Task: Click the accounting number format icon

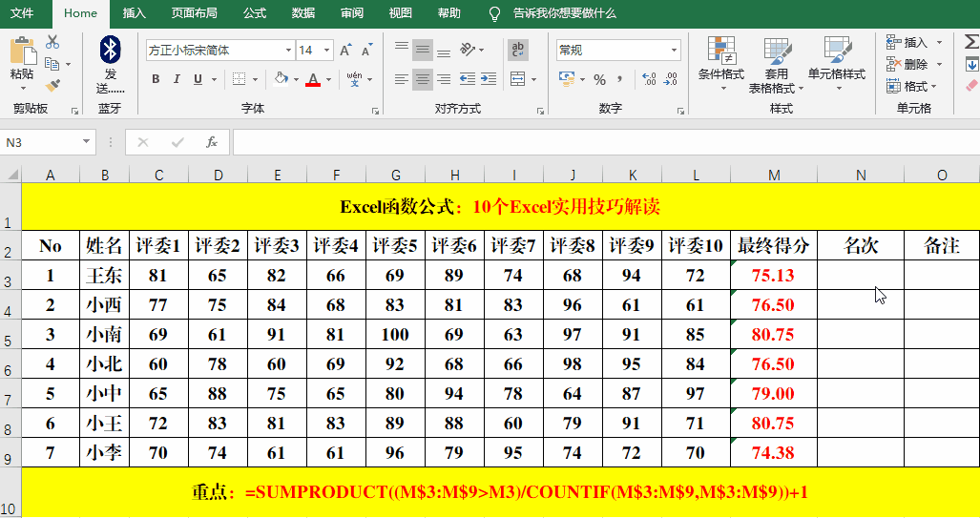Action: pyautogui.click(x=567, y=79)
